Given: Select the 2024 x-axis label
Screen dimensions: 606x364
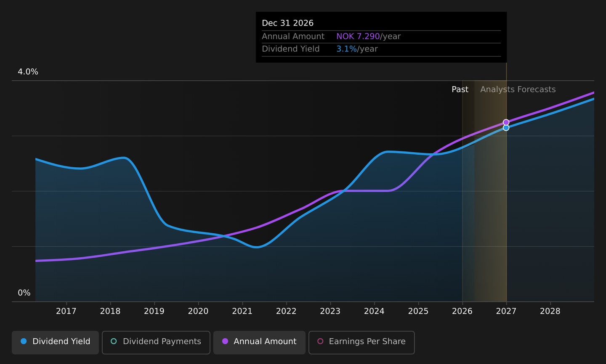Looking at the screenshot, I should coord(374,311).
